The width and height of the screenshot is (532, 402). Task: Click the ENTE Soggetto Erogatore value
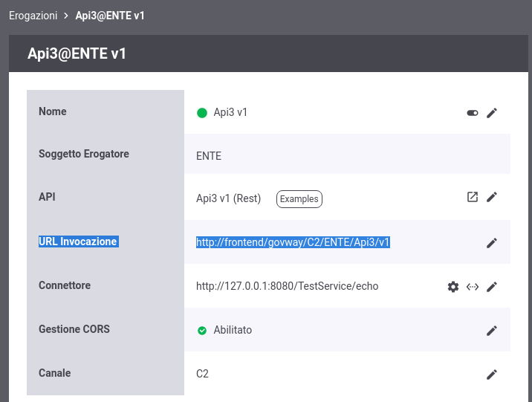click(209, 156)
